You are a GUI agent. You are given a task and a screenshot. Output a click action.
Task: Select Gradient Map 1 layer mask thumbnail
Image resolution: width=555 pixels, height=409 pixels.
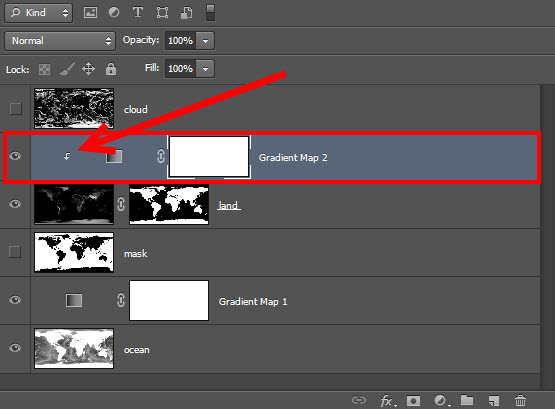(x=169, y=300)
